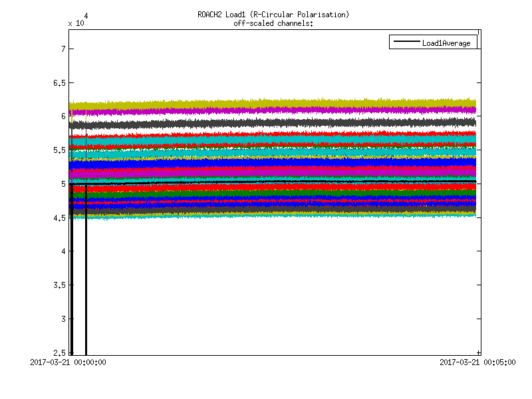Select the magenta channel trace near 6.1
Screen dimensions: 532x399
pyautogui.click(x=266, y=110)
